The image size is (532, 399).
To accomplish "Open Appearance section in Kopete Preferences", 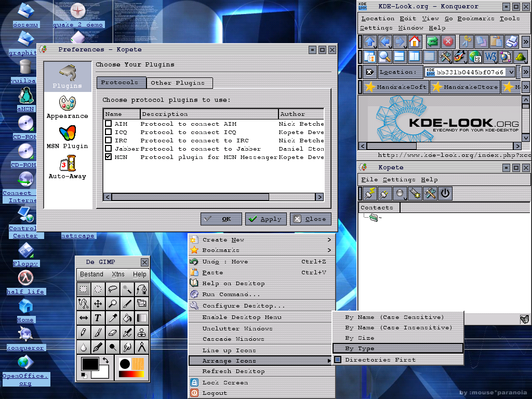I will (68, 107).
